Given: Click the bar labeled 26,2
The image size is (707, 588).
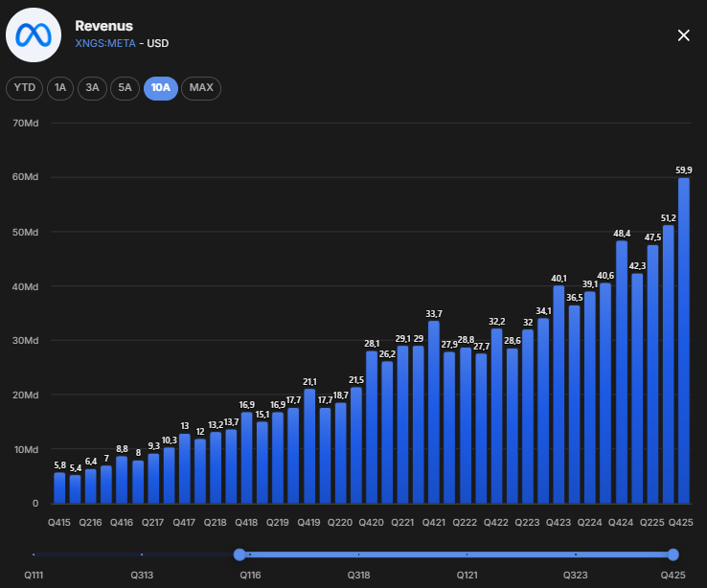Looking at the screenshot, I should pyautogui.click(x=387, y=432).
